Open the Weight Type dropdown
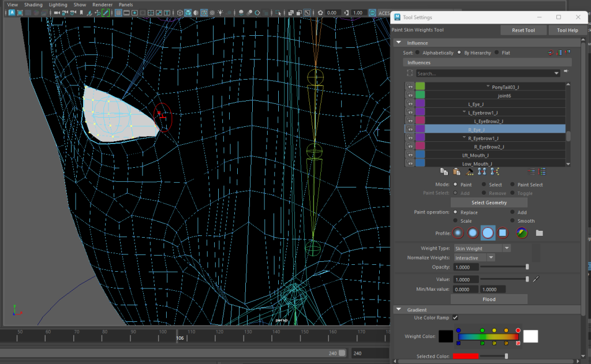This screenshot has height=364, width=591. pyautogui.click(x=482, y=248)
